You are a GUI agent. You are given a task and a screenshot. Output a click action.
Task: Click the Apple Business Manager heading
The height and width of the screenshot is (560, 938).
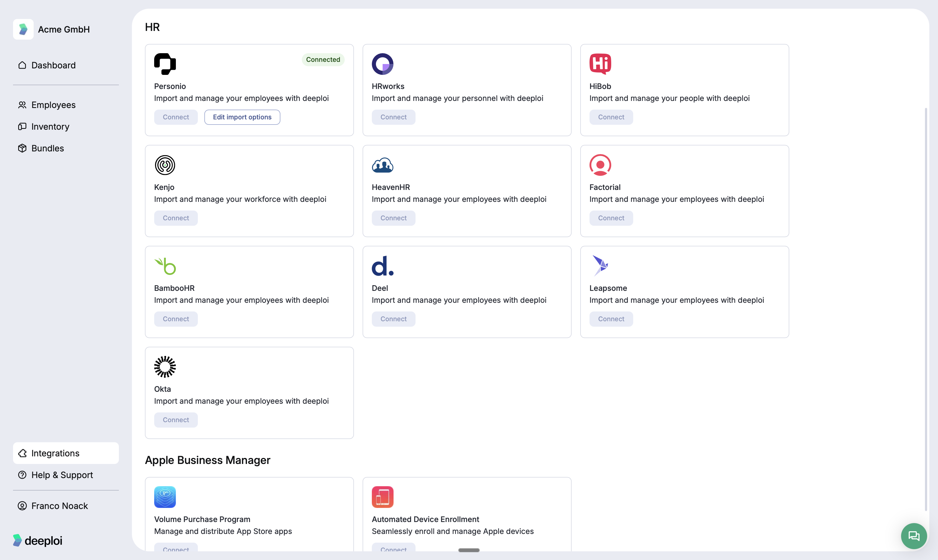tap(208, 460)
